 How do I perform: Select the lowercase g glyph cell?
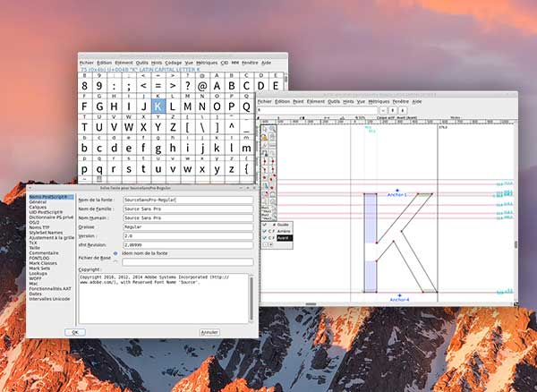[158, 149]
